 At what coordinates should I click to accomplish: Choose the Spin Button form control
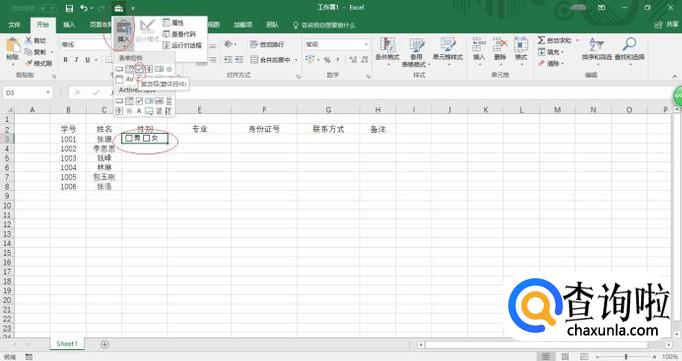point(149,69)
